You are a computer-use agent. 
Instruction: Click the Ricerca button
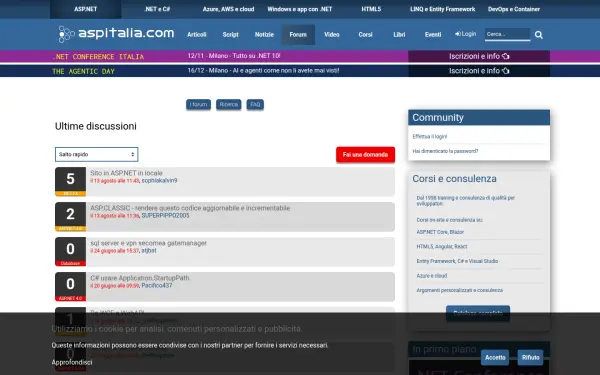click(228, 104)
